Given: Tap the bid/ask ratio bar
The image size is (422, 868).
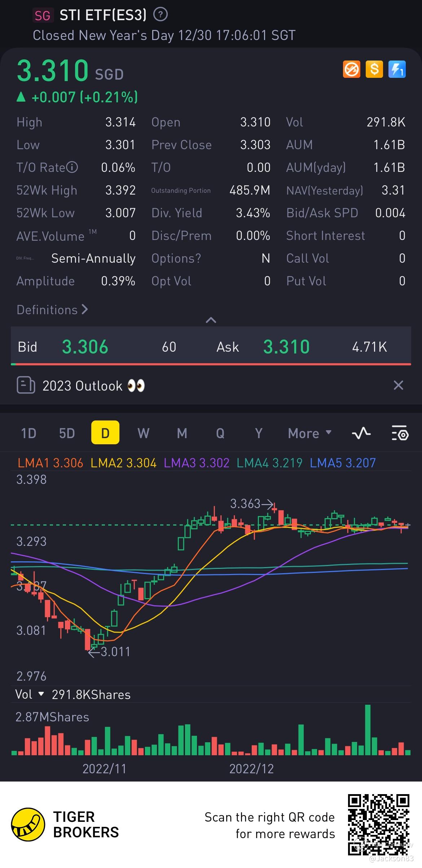Looking at the screenshot, I should coord(211,364).
